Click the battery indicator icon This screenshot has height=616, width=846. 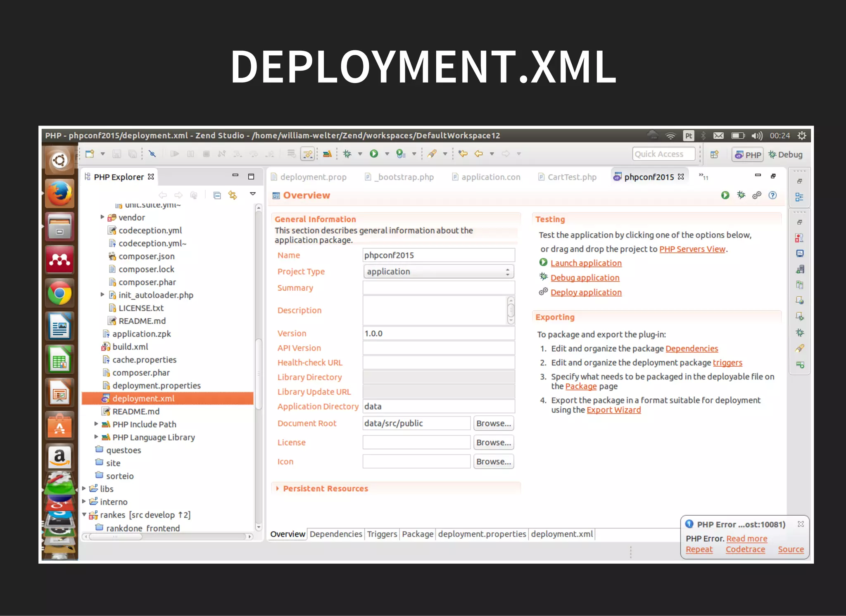pyautogui.click(x=738, y=135)
